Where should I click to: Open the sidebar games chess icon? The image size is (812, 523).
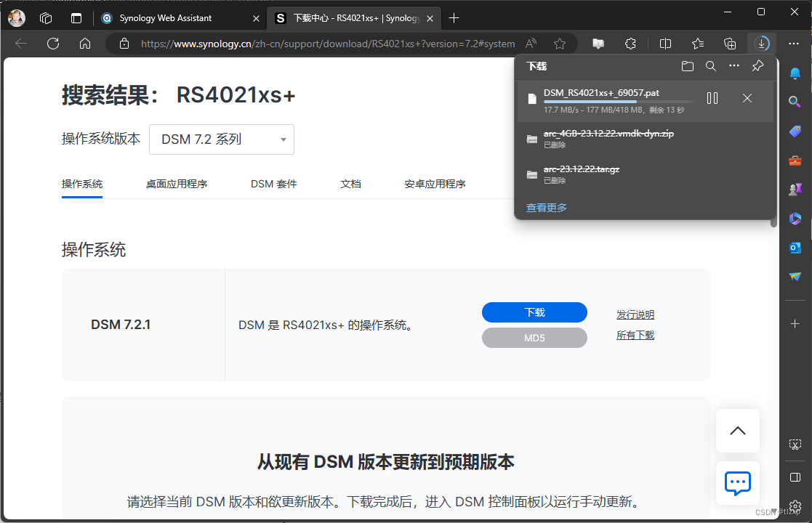click(x=795, y=190)
